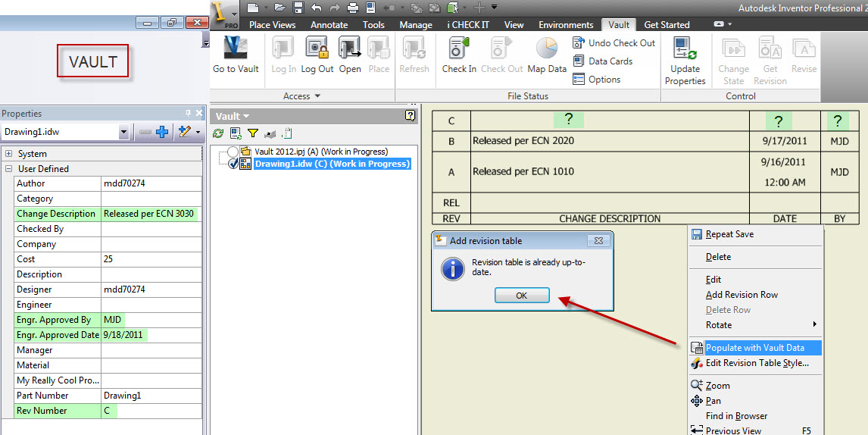Choose Delete in context menu
This screenshot has width=868, height=435.
pos(755,257)
